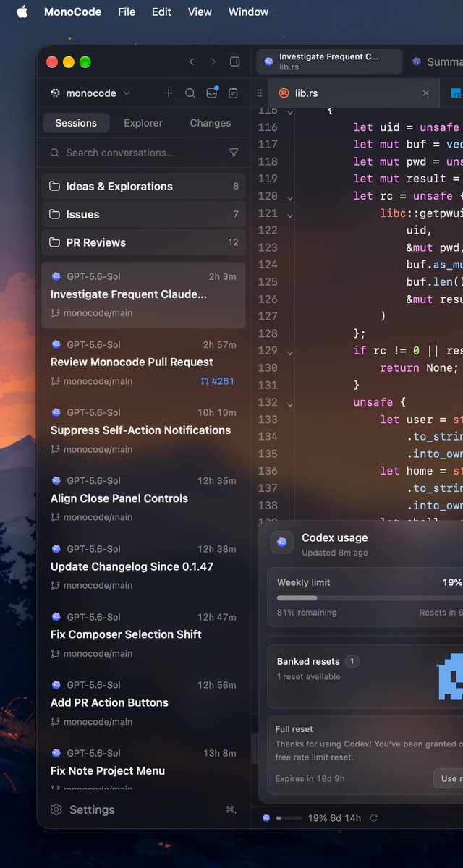Screen dimensions: 463x868
Task: Open the Edit menu
Action: point(161,12)
